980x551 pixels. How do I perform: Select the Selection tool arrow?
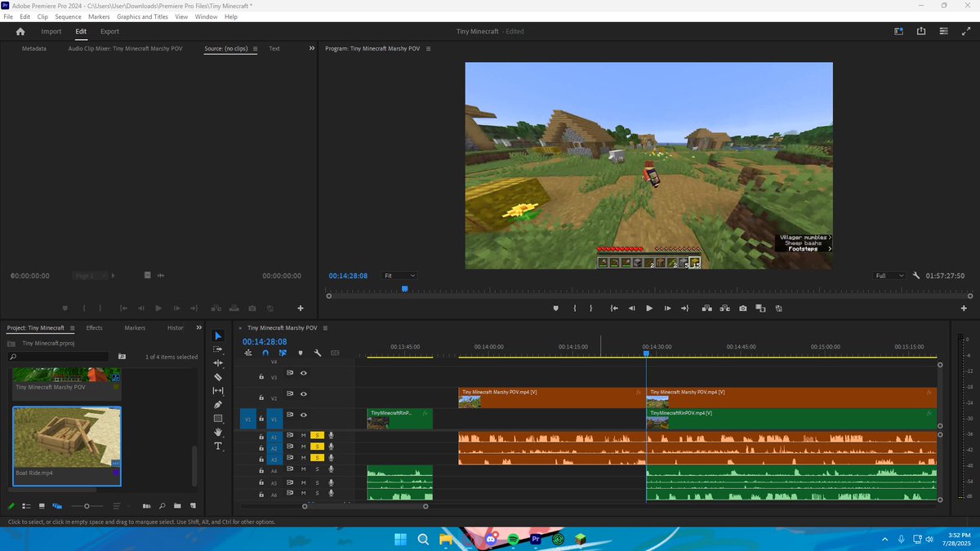click(x=218, y=335)
